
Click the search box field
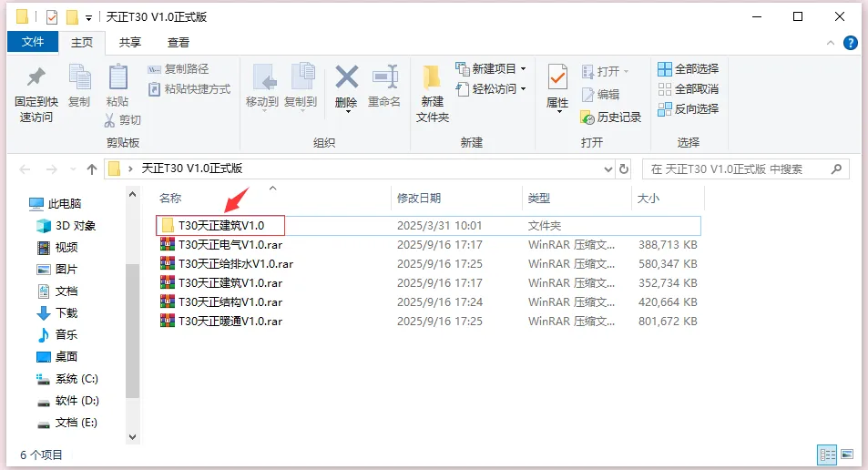(x=745, y=169)
